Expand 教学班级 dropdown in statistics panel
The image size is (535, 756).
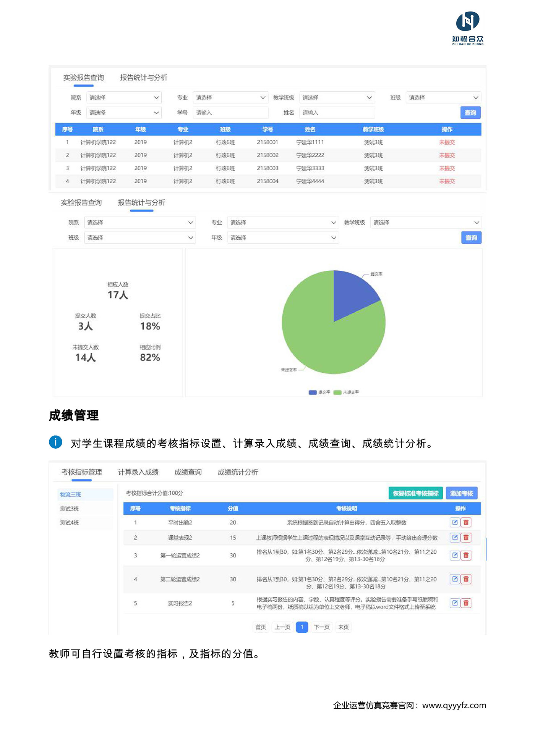(x=426, y=223)
